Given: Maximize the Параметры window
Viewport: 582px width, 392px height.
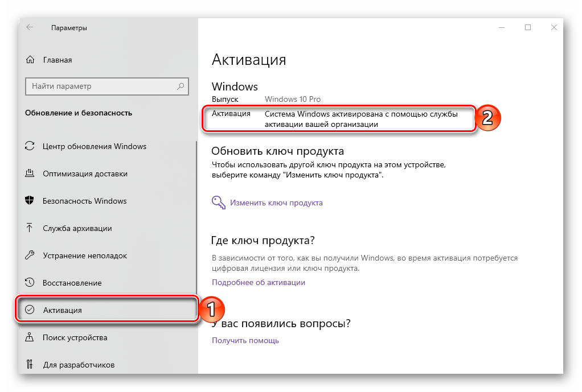Looking at the screenshot, I should (x=527, y=27).
